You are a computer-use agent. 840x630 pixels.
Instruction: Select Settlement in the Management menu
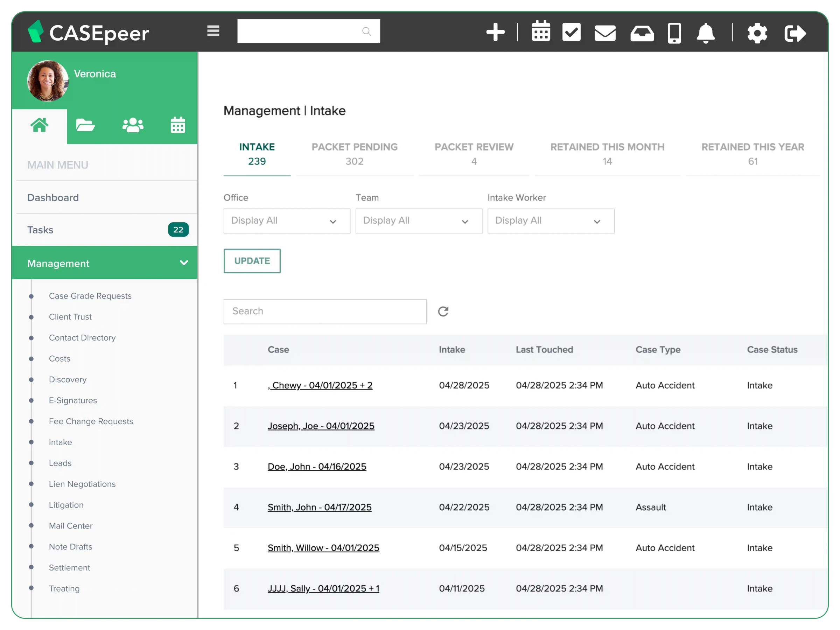pyautogui.click(x=70, y=567)
